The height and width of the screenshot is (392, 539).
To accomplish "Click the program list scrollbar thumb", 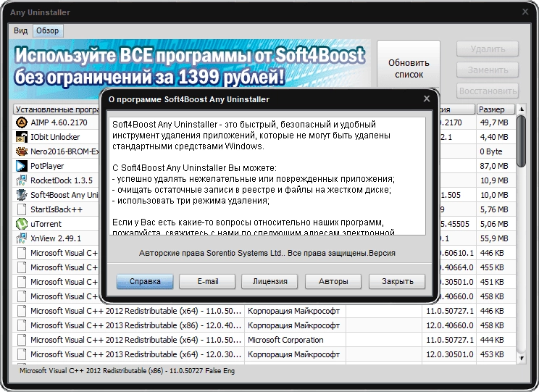I will coord(521,141).
